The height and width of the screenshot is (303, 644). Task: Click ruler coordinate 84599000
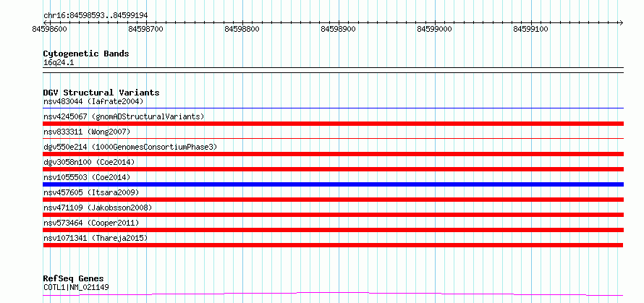[x=435, y=29]
